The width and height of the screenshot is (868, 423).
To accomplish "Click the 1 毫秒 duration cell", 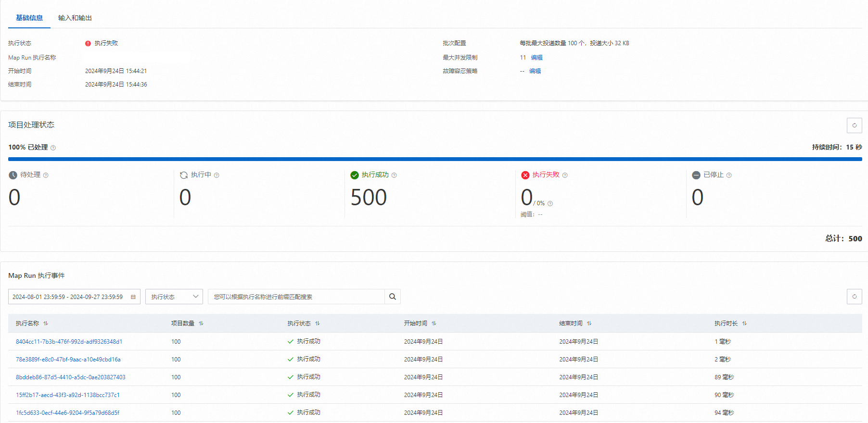I will coord(723,342).
